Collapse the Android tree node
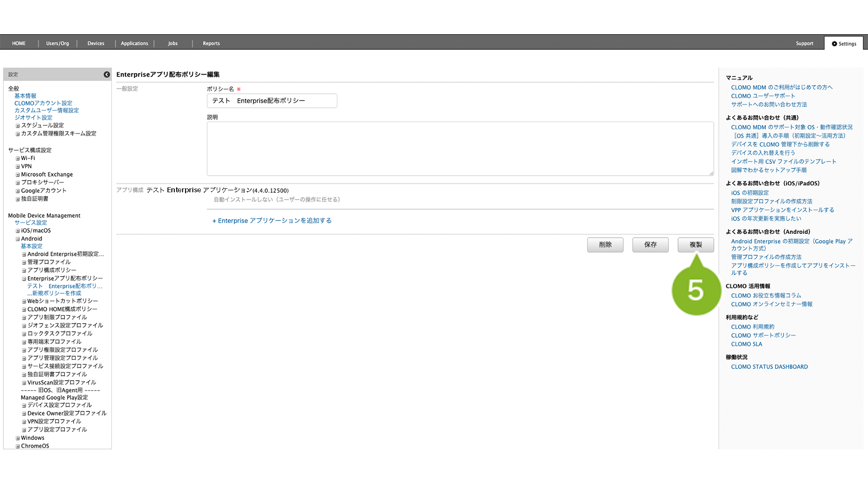This screenshot has height=488, width=868. pyautogui.click(x=18, y=239)
